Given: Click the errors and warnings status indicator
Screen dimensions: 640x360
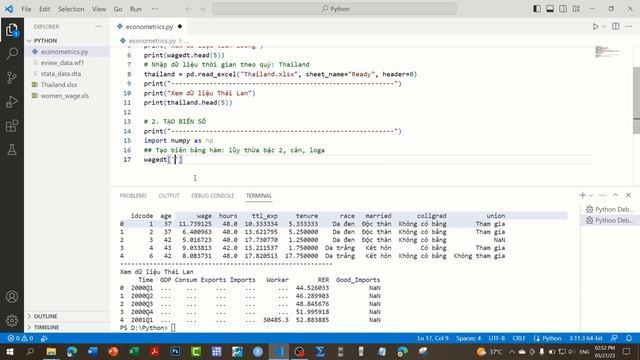Looking at the screenshot, I should [20, 338].
